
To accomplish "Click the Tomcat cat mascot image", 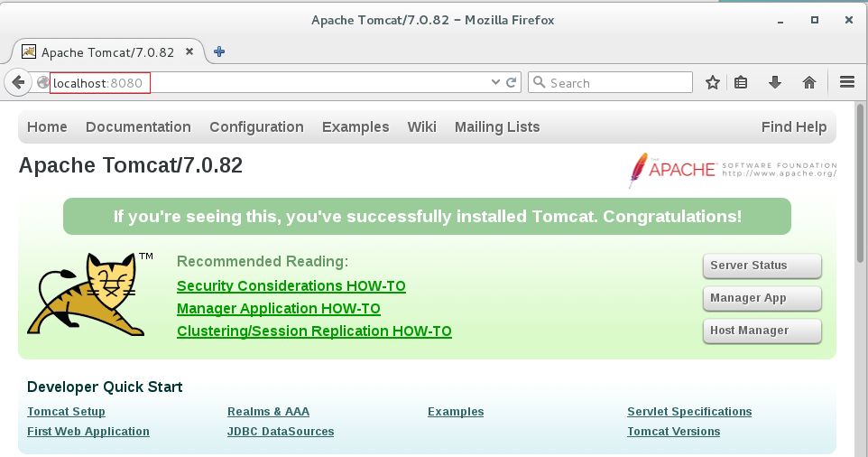I will pos(89,294).
